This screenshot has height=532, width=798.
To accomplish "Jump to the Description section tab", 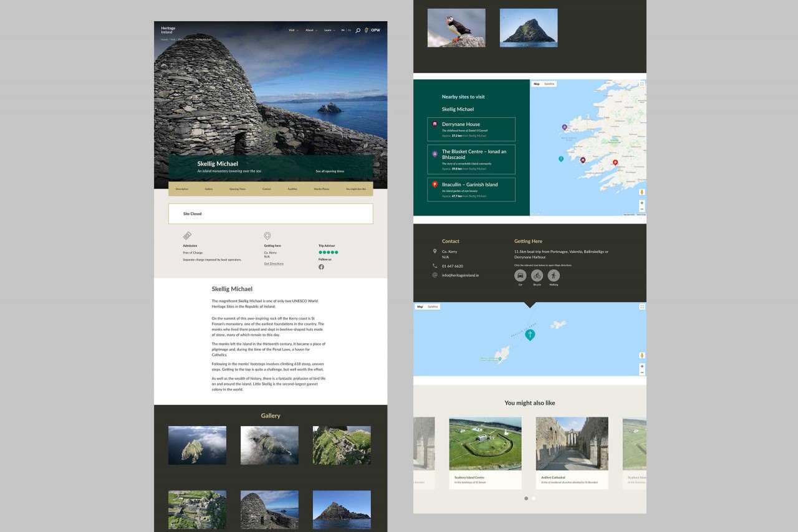I will coord(182,189).
